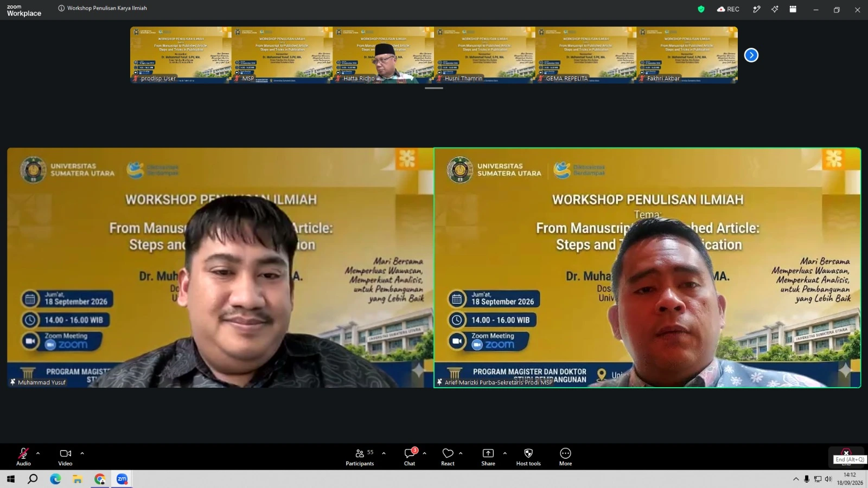868x488 pixels.
Task: Click the cloud REC recording indicator
Action: coord(728,9)
